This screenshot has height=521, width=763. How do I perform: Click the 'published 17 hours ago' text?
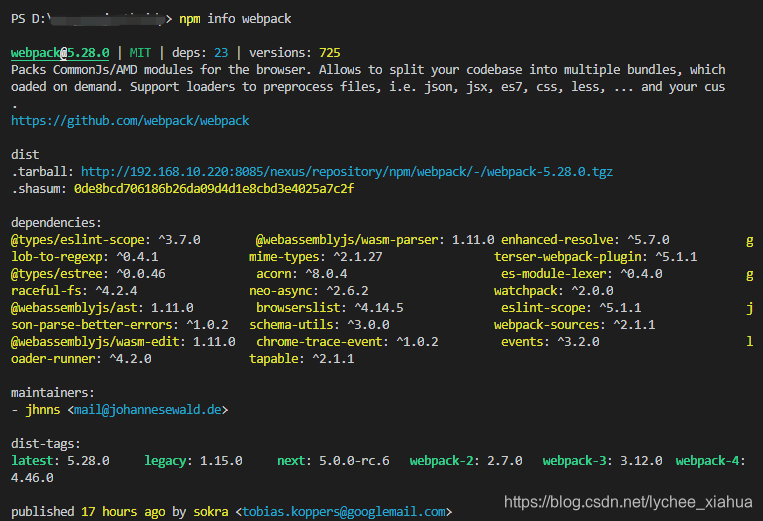(x=88, y=512)
